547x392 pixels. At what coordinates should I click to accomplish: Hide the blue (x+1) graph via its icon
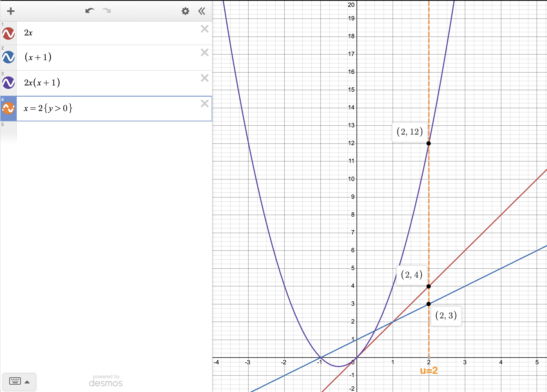[x=8, y=57]
